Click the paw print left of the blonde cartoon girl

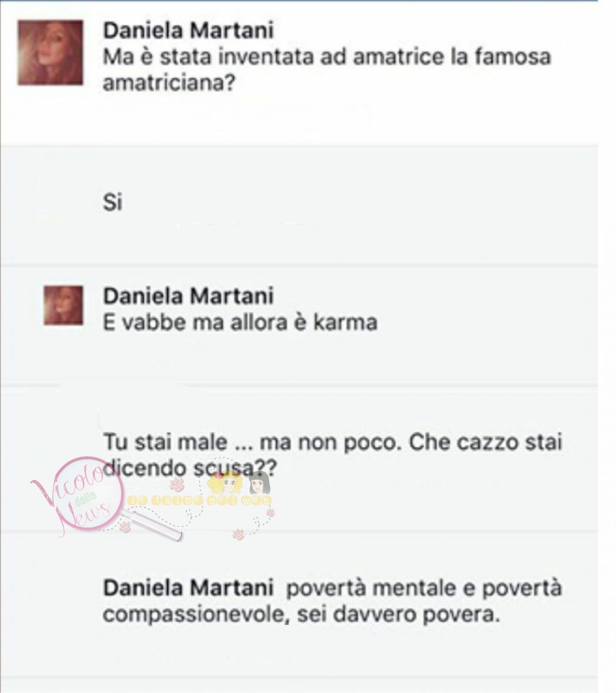coord(177,484)
